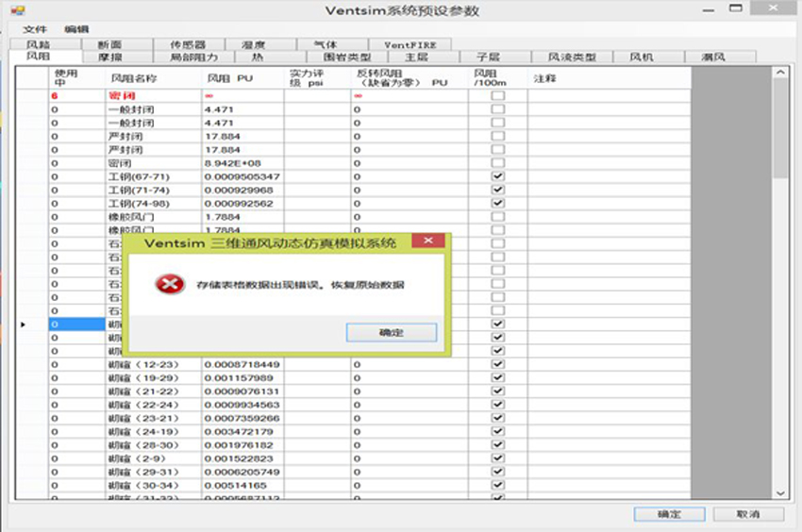Click the scroll down arrow of the table
This screenshot has width=802, height=532.
coord(780,493)
